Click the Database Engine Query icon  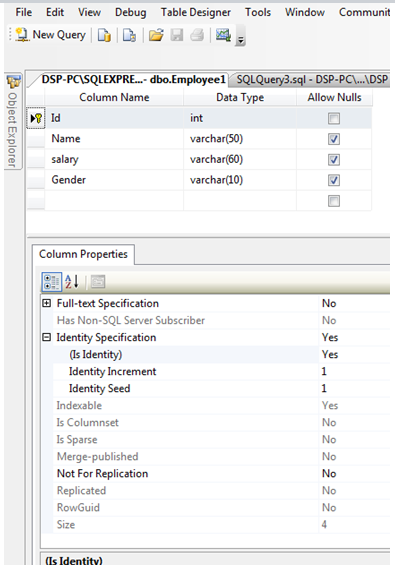click(x=104, y=35)
